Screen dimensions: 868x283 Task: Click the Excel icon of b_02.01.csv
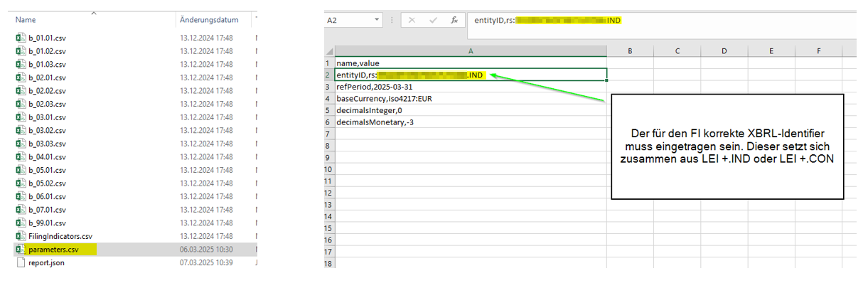coord(21,78)
